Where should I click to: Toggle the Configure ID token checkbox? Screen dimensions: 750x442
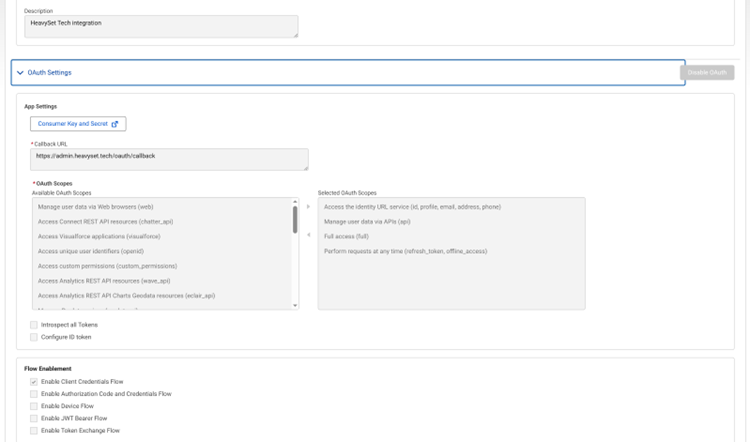[33, 337]
